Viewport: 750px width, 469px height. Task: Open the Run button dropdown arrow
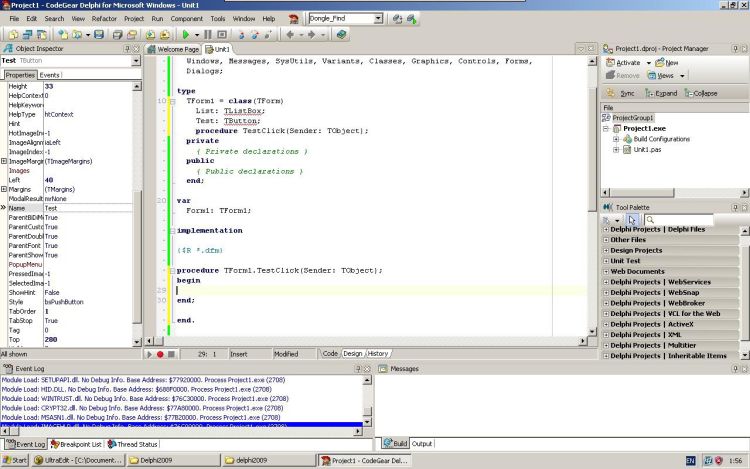tap(197, 35)
